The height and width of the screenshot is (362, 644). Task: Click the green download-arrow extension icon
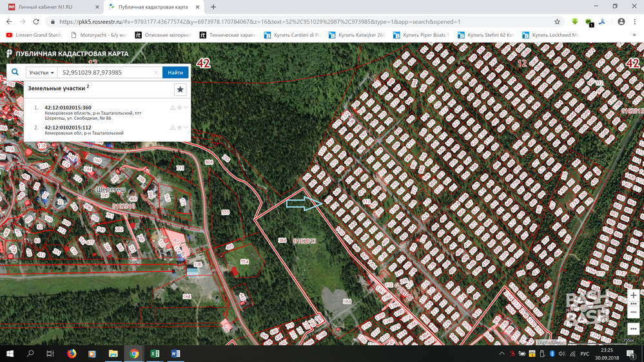(x=575, y=22)
